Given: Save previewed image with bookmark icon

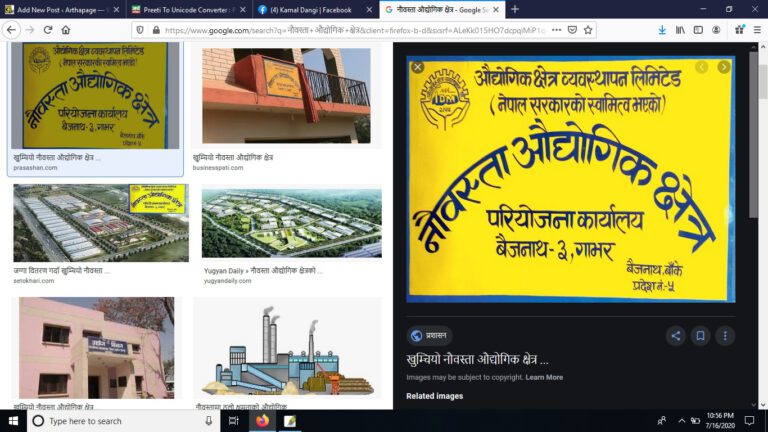Looking at the screenshot, I should 700,336.
